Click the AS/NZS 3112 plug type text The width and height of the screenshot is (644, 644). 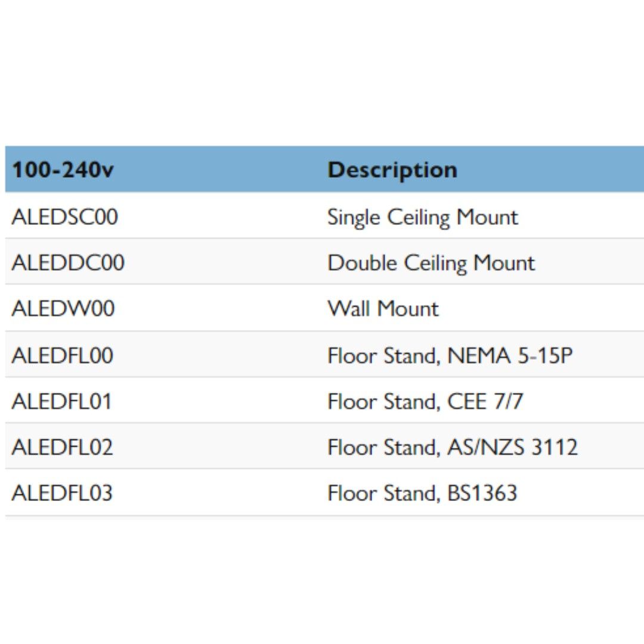click(x=512, y=447)
